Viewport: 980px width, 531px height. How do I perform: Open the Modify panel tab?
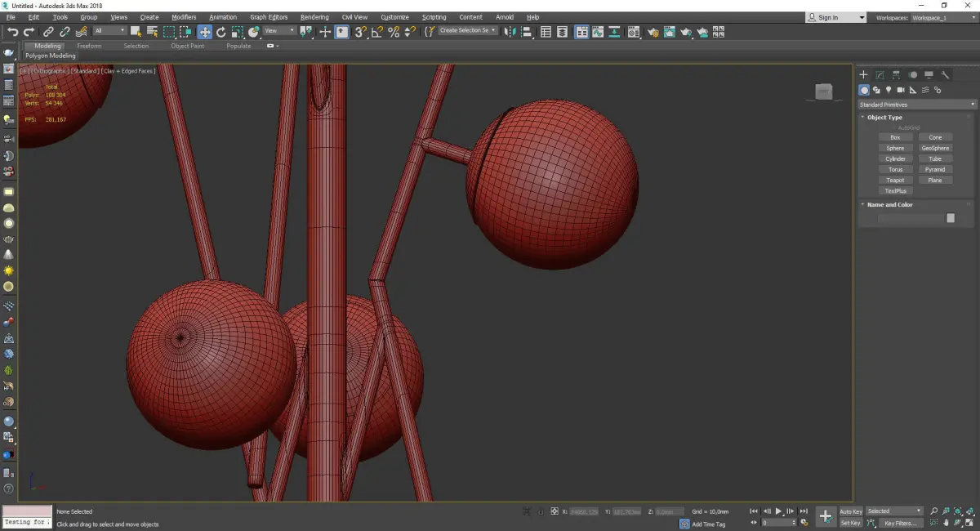coord(880,74)
